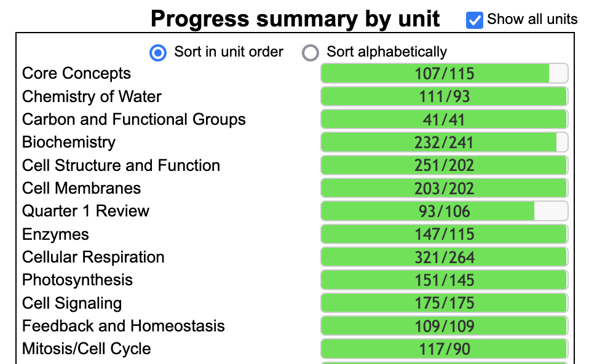Open the Feedback and Homeostasis unit
Screen dimensions: 605x364
pyautogui.click(x=124, y=326)
